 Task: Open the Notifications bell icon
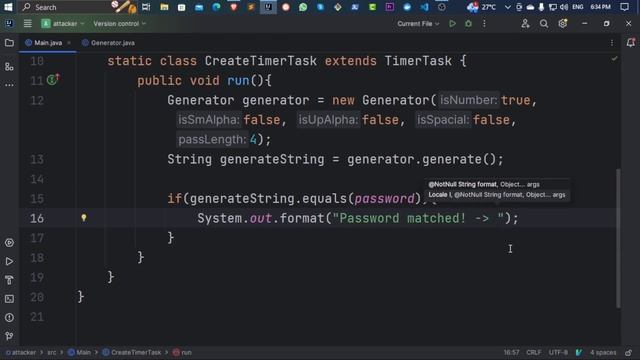(x=631, y=42)
